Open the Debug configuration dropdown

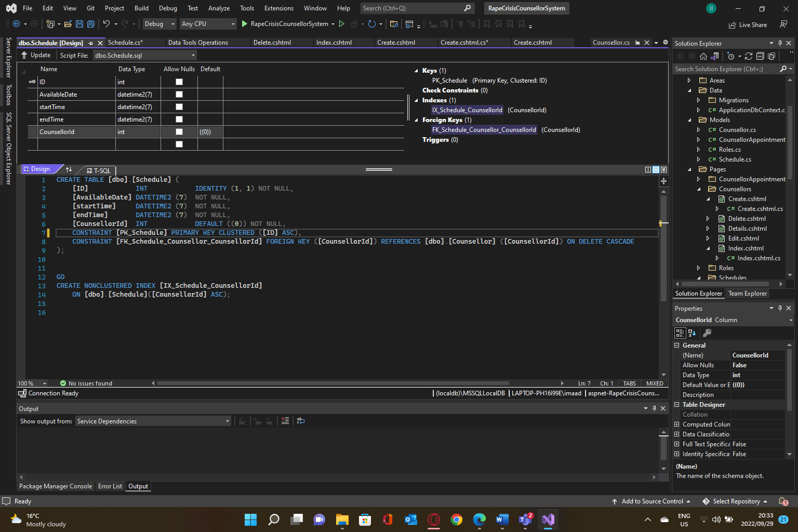(159, 24)
